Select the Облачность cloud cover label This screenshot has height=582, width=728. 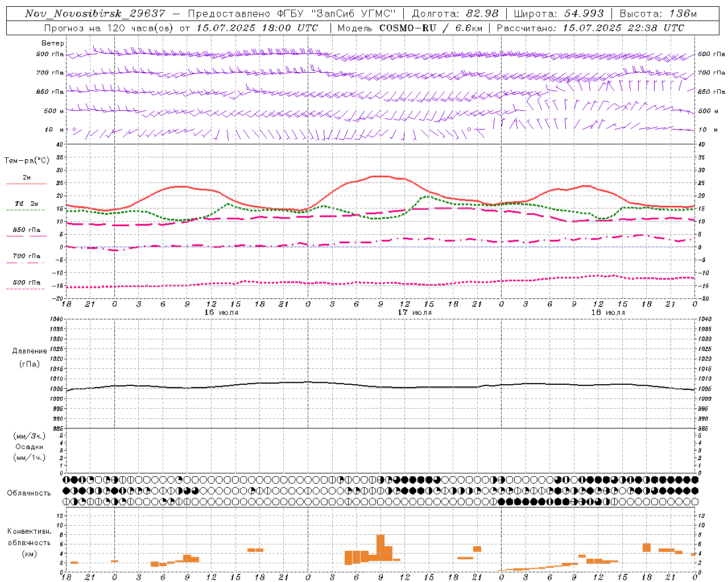[29, 493]
